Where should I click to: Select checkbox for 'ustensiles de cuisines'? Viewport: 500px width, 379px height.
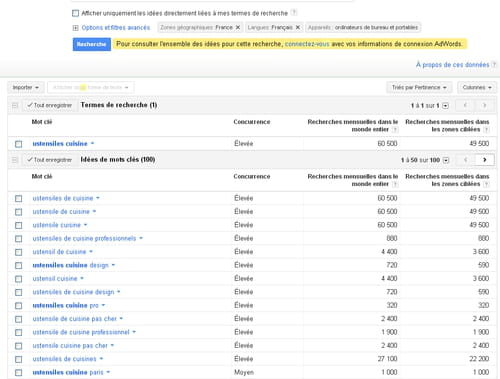click(x=19, y=359)
